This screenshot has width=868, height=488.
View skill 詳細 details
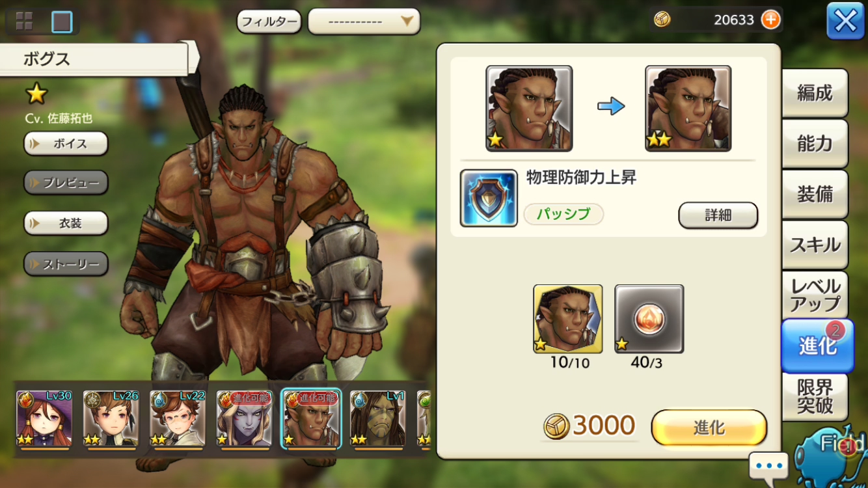tap(718, 215)
